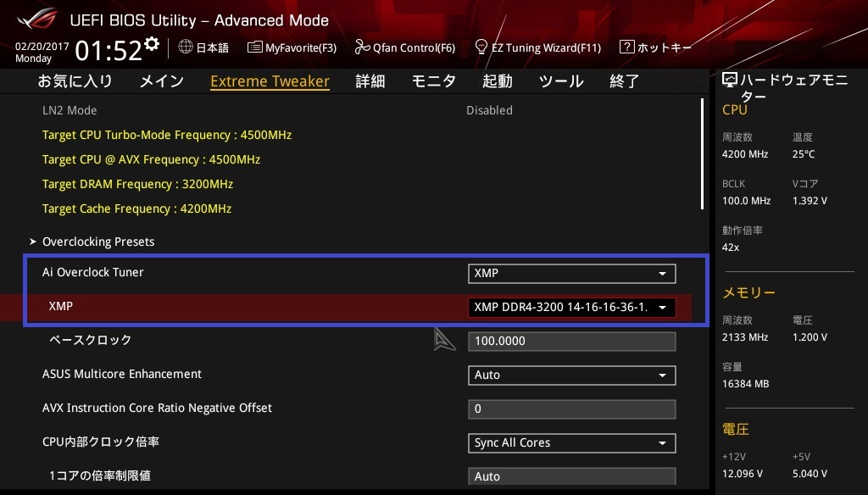Click Target CPU Turbo-Mode Frequency line
Image resolution: width=868 pixels, height=495 pixels.
coord(167,135)
